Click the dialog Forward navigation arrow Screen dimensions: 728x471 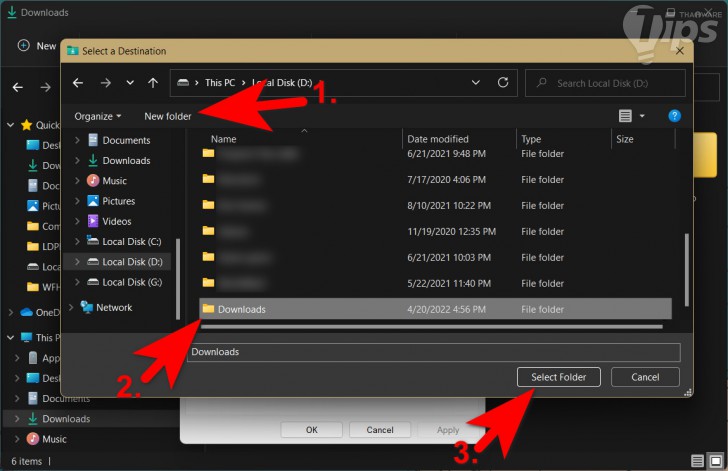[x=106, y=83]
